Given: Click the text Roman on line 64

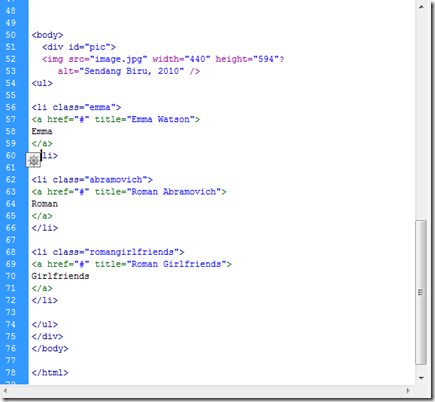Looking at the screenshot, I should [45, 204].
